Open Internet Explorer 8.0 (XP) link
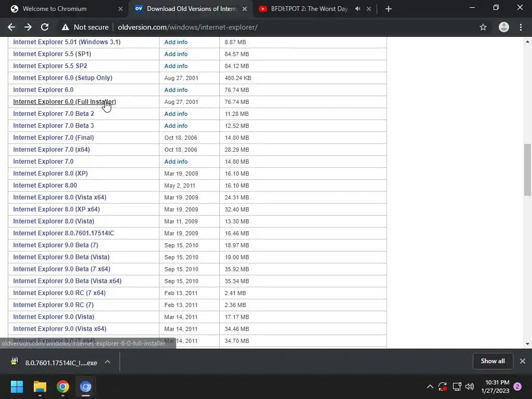Viewport: 532px width, 399px height. coord(50,174)
